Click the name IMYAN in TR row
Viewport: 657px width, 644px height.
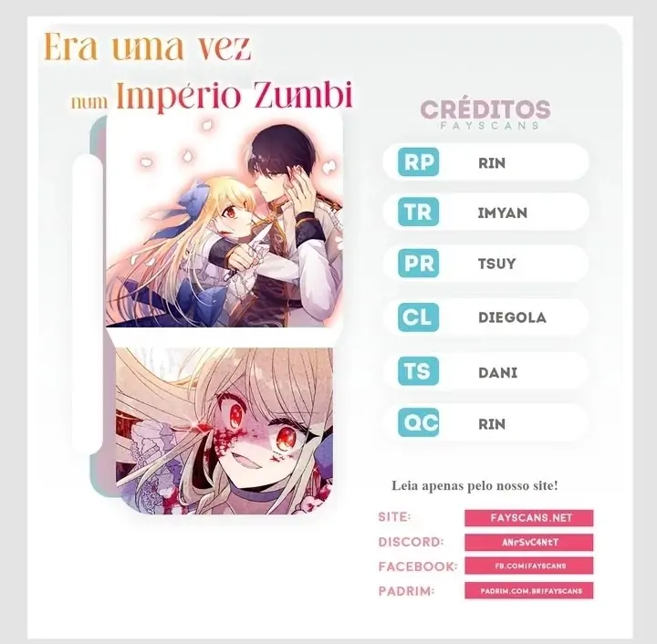click(x=503, y=213)
